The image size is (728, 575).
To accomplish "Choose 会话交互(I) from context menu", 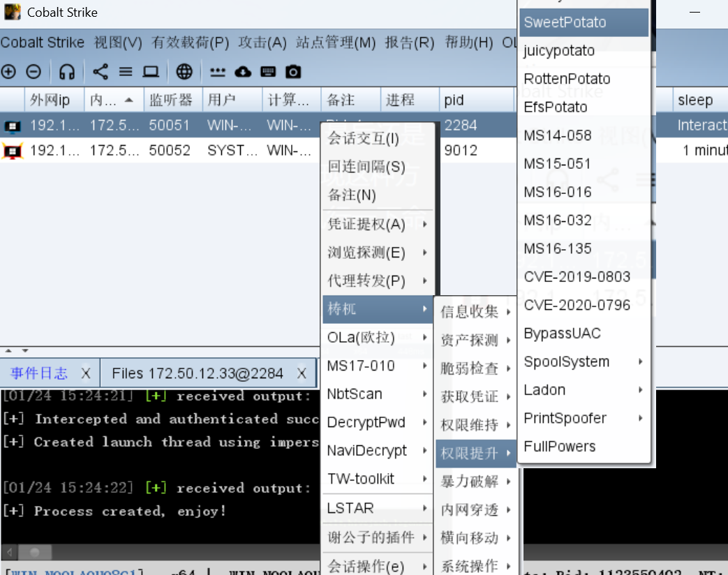I will coord(378,138).
